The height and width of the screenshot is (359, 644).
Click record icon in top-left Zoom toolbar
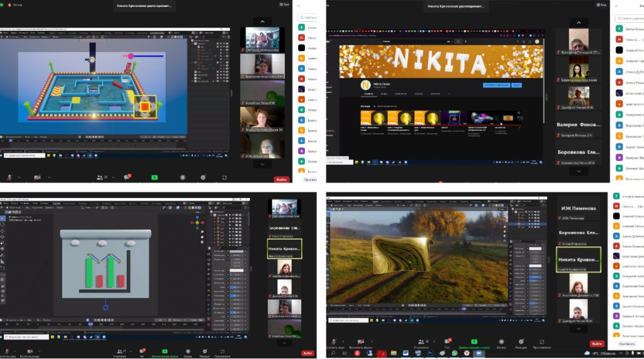tap(183, 177)
